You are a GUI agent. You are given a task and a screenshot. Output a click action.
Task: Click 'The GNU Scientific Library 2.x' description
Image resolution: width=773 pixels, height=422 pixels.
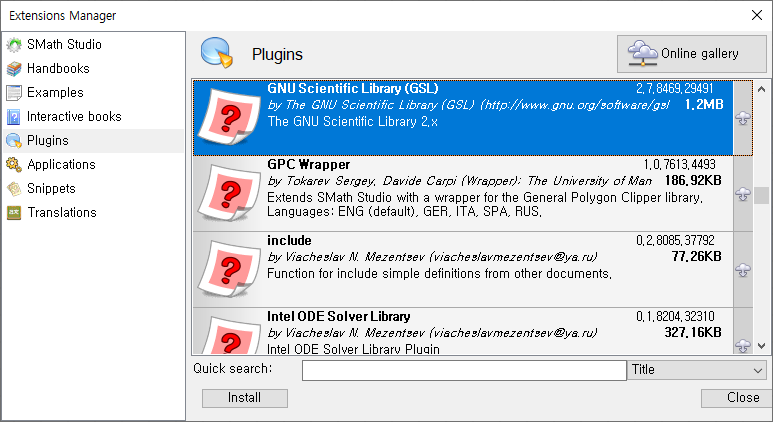(352, 122)
